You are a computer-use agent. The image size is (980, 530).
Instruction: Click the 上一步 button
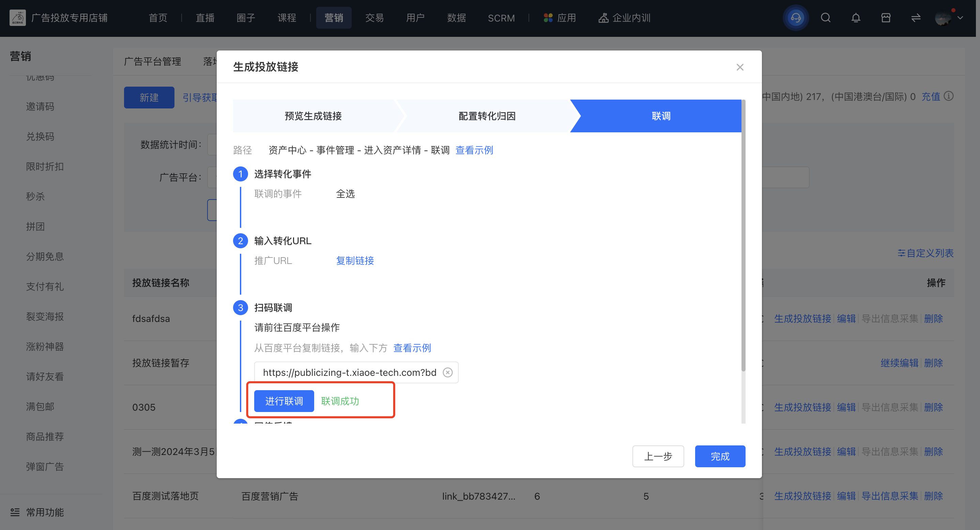point(658,456)
